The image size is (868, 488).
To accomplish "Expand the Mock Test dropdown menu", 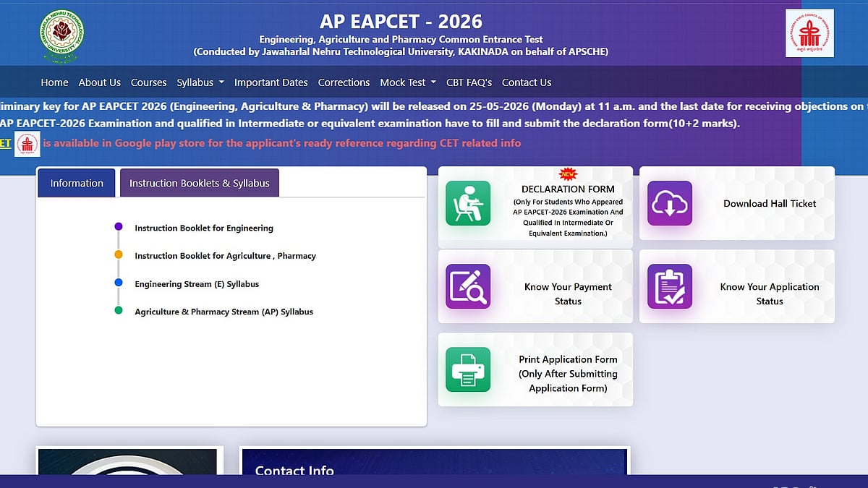I will pos(408,82).
